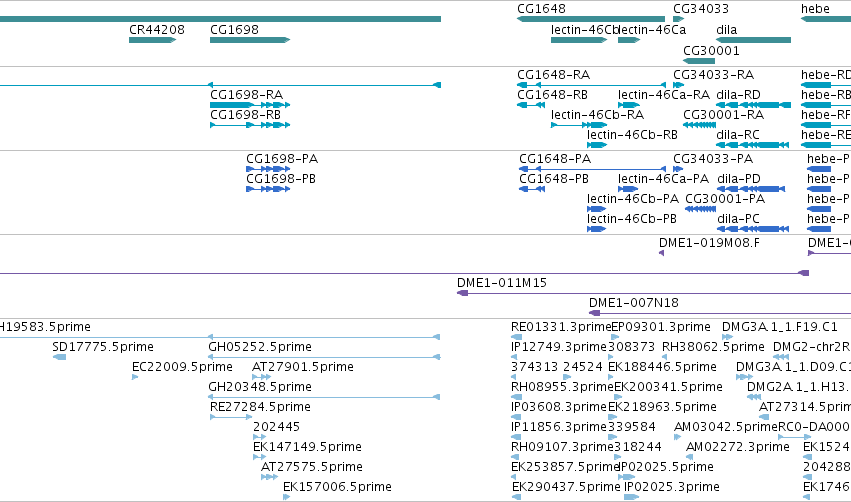851x502 pixels.
Task: Select the dila-PD protein feature
Action: point(751,189)
